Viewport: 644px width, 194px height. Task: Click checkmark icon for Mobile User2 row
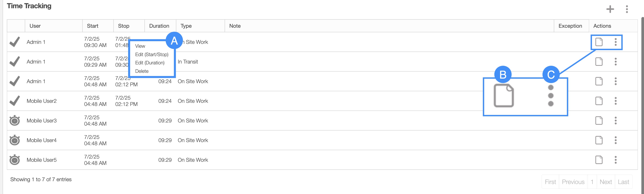(15, 101)
